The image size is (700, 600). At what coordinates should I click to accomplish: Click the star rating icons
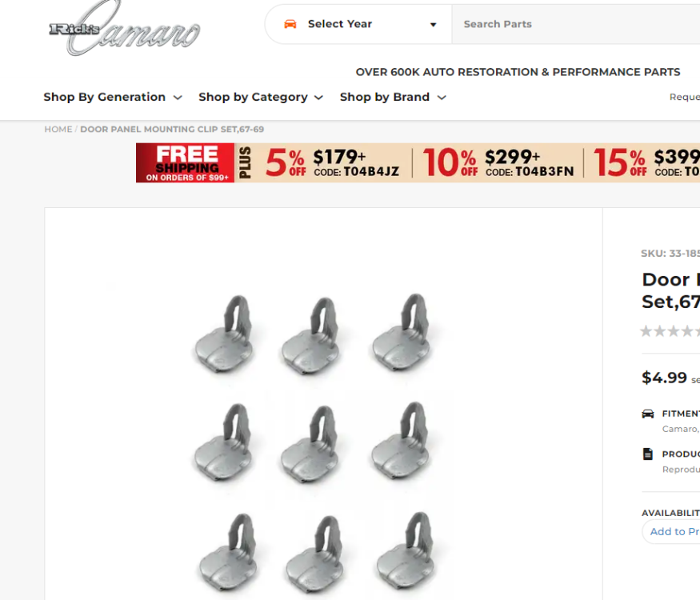click(670, 331)
